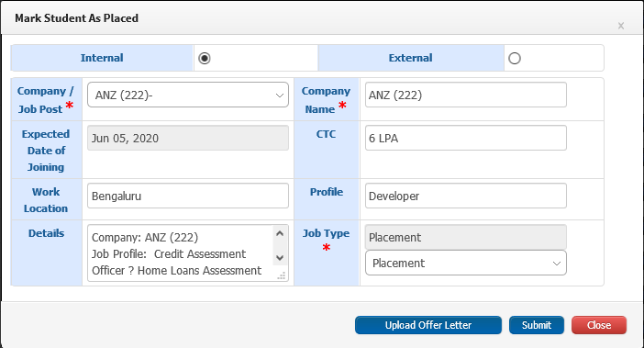Select the Internal radio button
Screen dimensions: 644x348
tap(205, 59)
